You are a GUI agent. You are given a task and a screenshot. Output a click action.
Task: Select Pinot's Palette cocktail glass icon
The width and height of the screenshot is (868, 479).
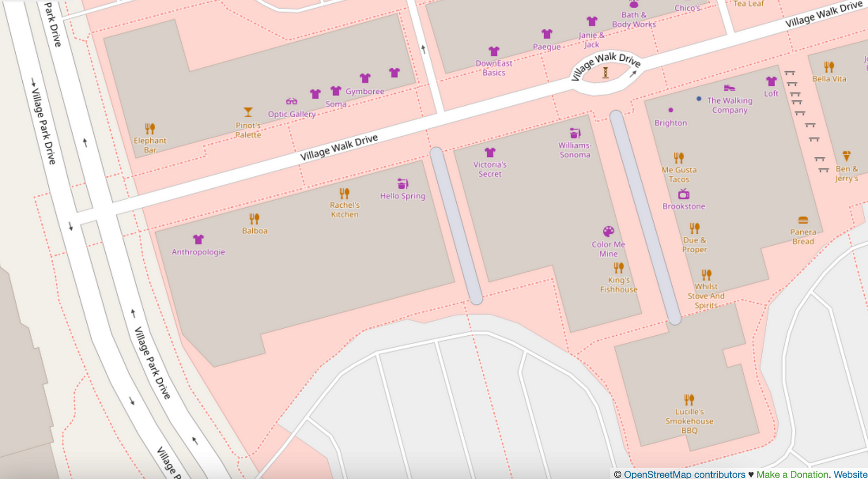coord(248,112)
